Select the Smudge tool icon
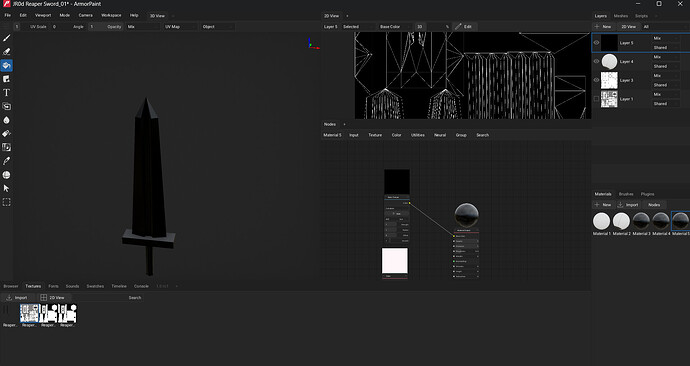 coord(6,134)
